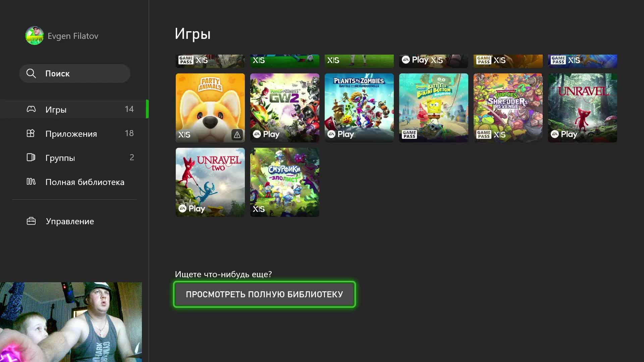Click the Управление toolbox icon
Screen dimensions: 644x362
pyautogui.click(x=31, y=221)
